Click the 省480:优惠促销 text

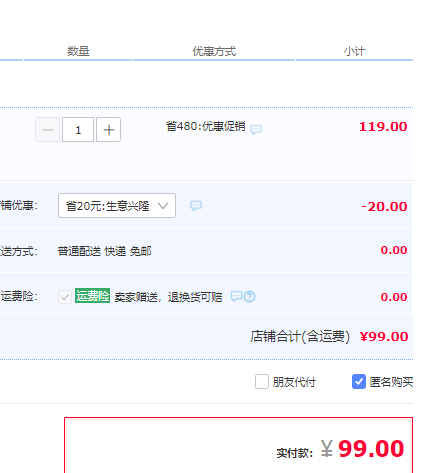click(206, 127)
